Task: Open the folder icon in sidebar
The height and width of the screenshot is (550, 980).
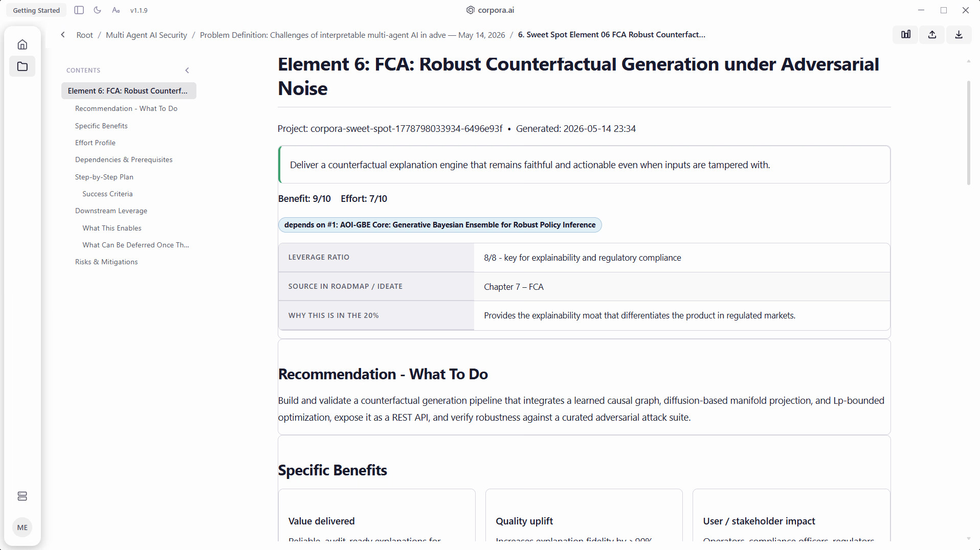Action: coord(23,66)
